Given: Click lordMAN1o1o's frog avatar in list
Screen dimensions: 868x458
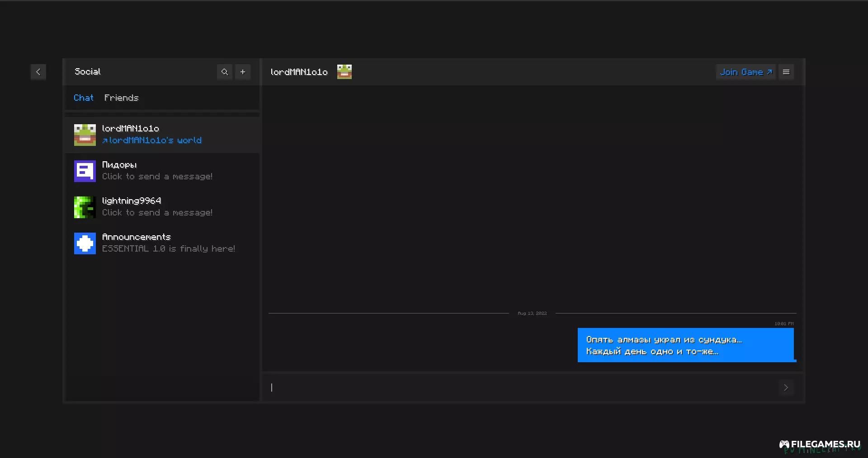Looking at the screenshot, I should 85,135.
